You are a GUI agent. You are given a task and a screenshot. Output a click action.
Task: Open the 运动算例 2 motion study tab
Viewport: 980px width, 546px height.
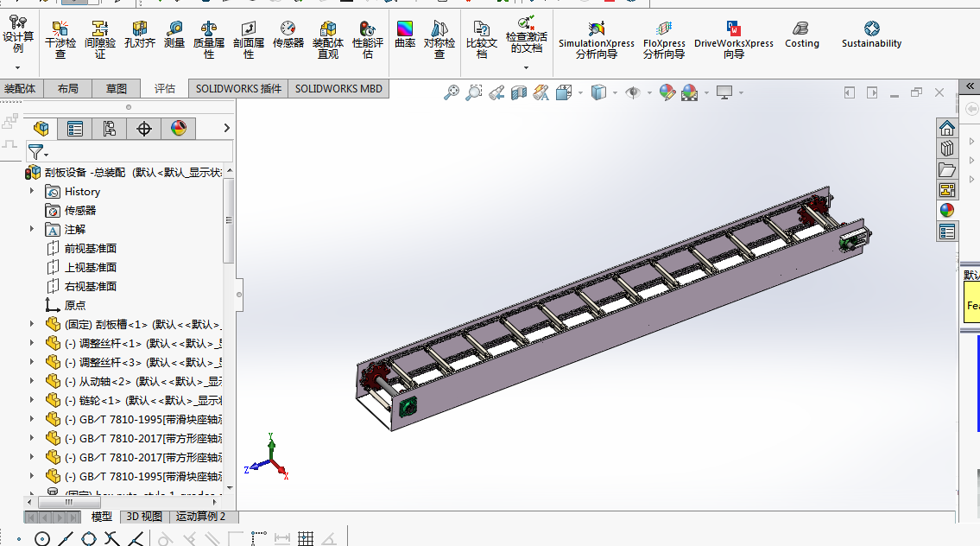click(x=200, y=517)
